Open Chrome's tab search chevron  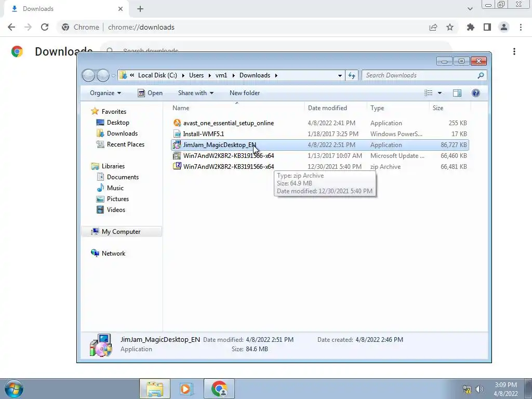coord(470,9)
